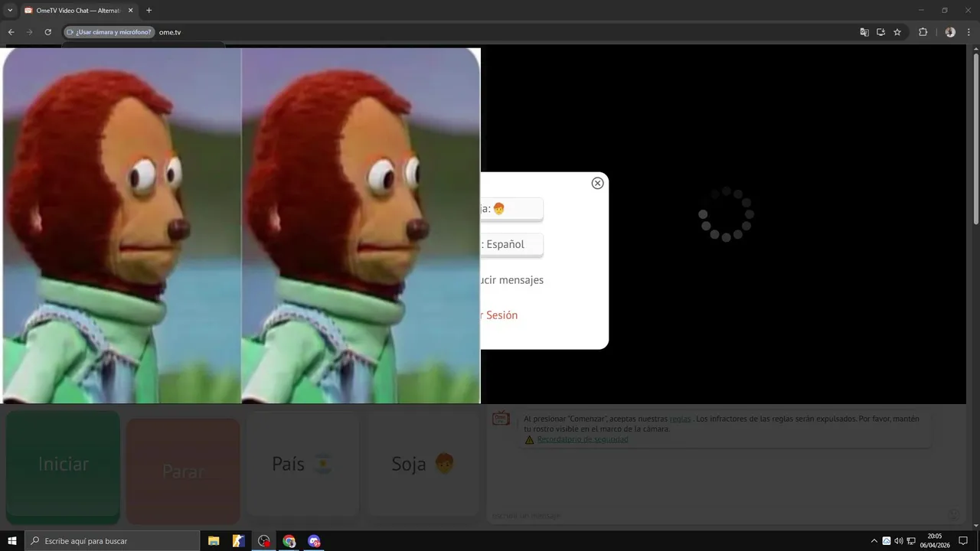Open a new browser tab
The width and height of the screenshot is (980, 551).
pyautogui.click(x=149, y=11)
